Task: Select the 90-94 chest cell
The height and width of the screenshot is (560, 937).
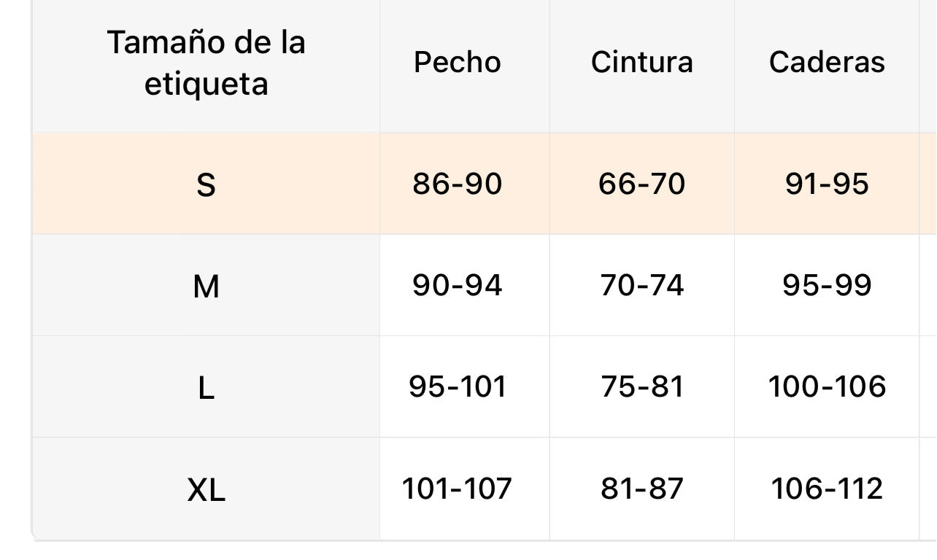Action: (x=458, y=285)
